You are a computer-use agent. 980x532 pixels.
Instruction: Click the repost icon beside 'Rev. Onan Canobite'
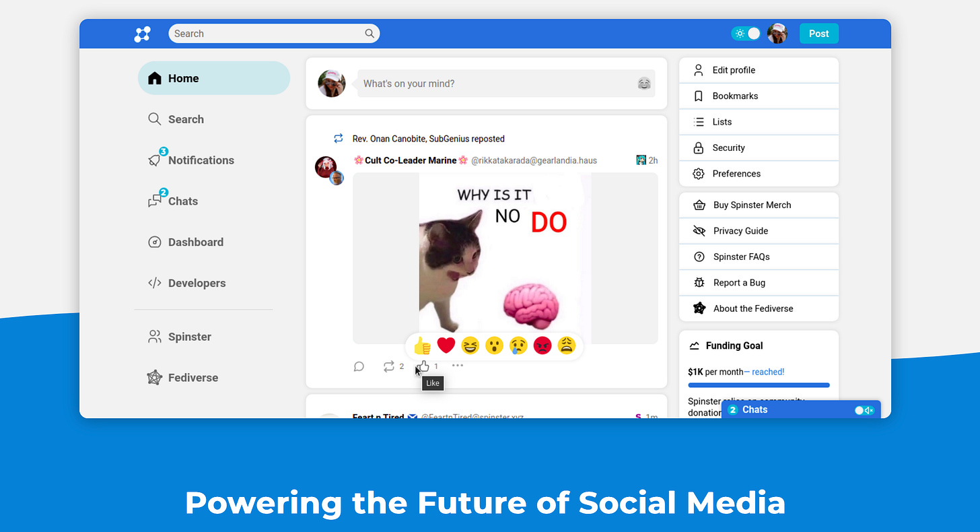(339, 139)
